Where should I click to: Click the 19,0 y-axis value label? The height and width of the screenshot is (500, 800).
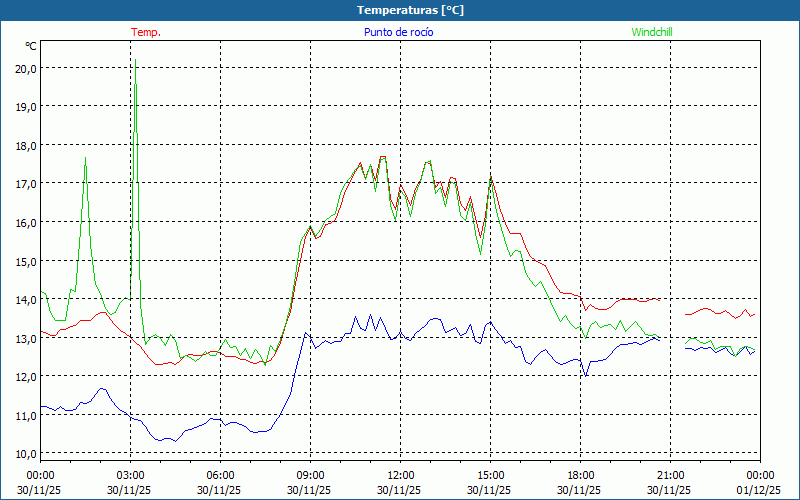pos(25,106)
